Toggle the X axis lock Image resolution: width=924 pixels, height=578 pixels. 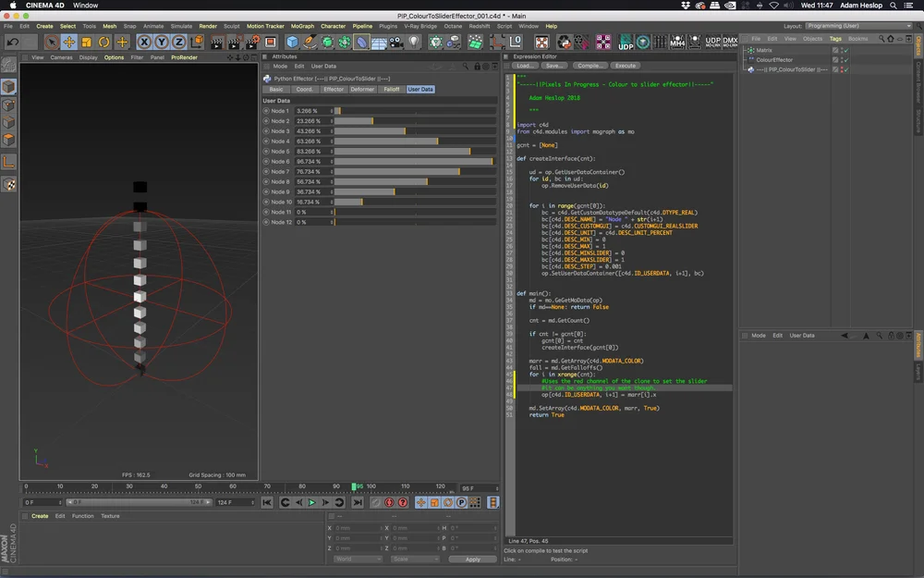(x=145, y=43)
